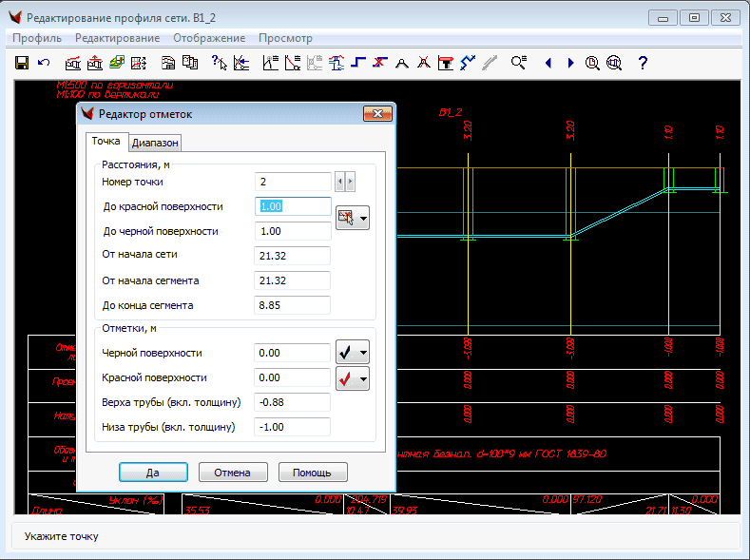Open the Профиль menu
Viewport: 750px width, 560px height.
pos(39,38)
